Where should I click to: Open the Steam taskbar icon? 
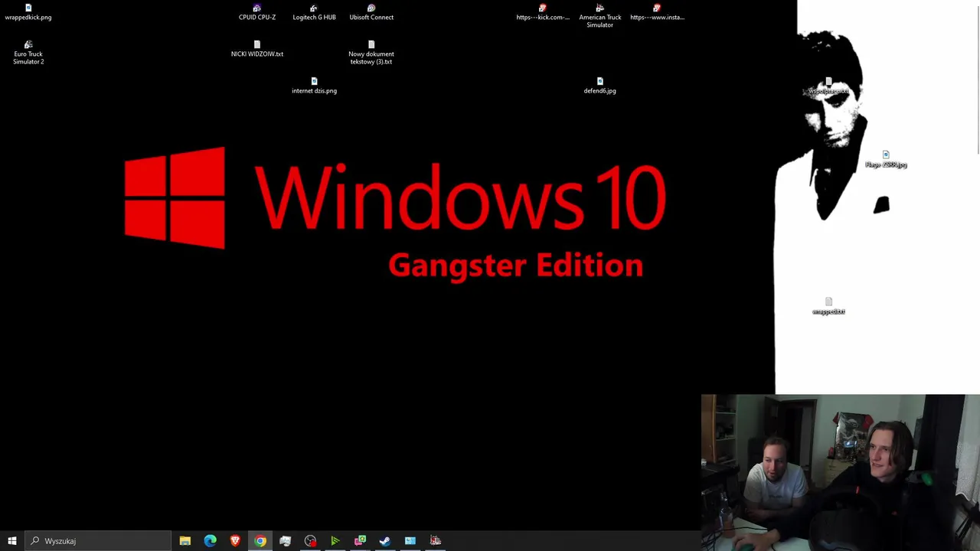(385, 541)
